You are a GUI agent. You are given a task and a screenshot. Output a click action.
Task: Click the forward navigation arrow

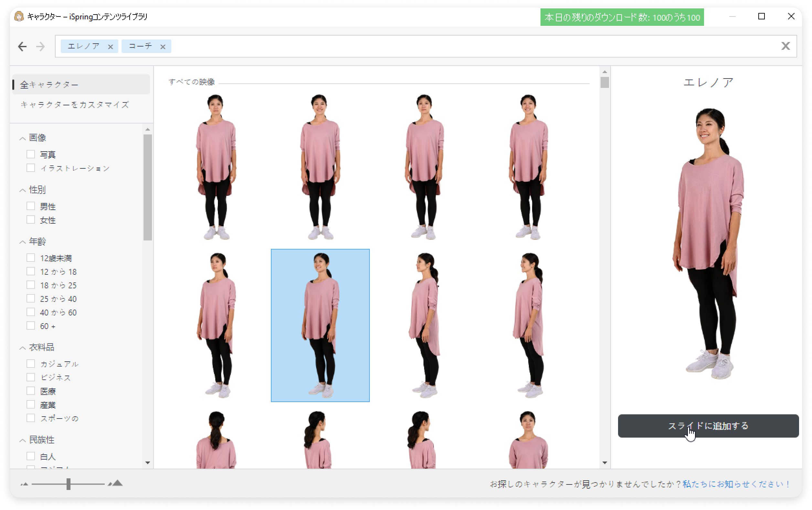click(40, 46)
